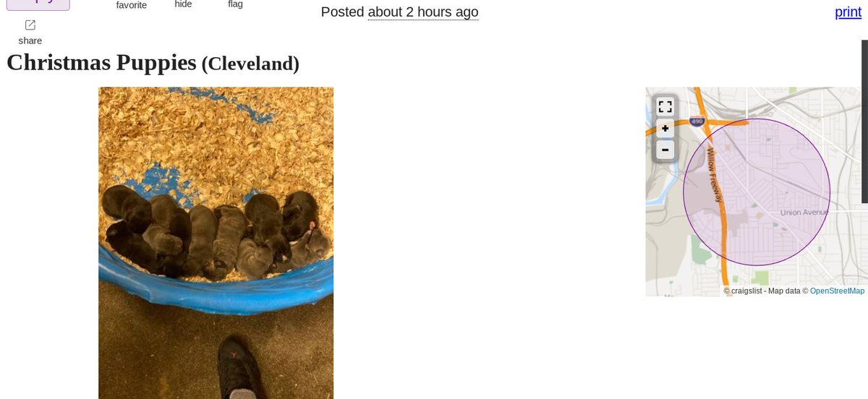Image resolution: width=868 pixels, height=399 pixels.
Task: Flag this posting
Action: coord(235,4)
